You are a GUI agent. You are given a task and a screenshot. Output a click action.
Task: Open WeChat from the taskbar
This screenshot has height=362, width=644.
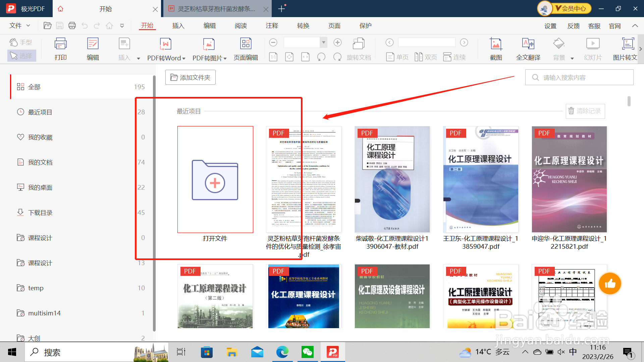[307, 352]
